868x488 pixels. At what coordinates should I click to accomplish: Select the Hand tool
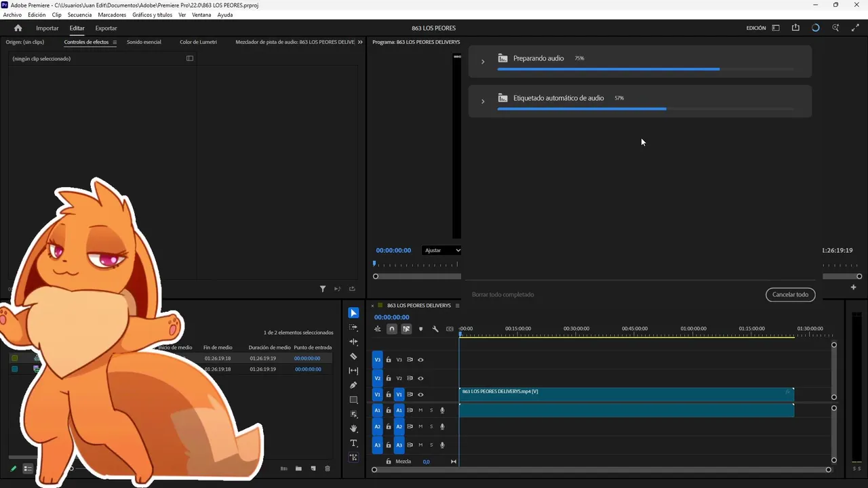coord(353,428)
